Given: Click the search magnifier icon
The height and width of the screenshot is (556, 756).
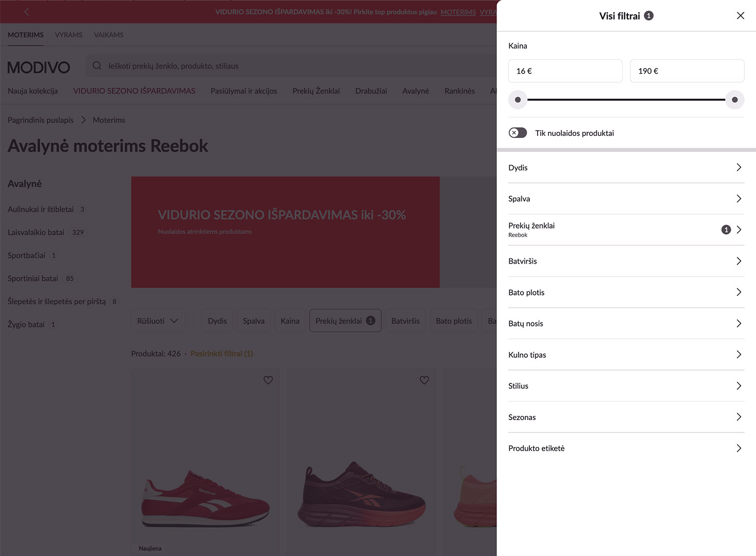Looking at the screenshot, I should [97, 66].
